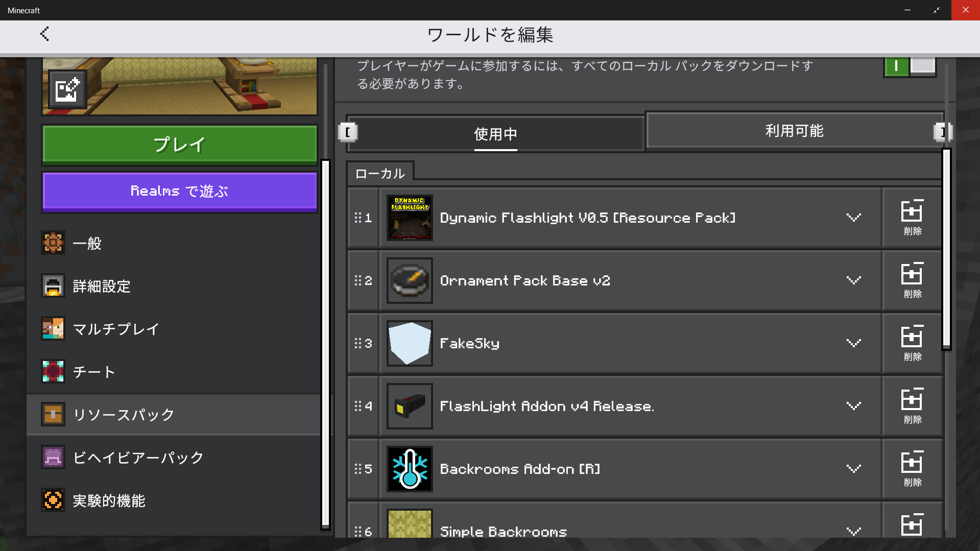Viewport: 980px width, 551px height.
Task: Click the edit world thumbnail icon
Action: (x=67, y=90)
